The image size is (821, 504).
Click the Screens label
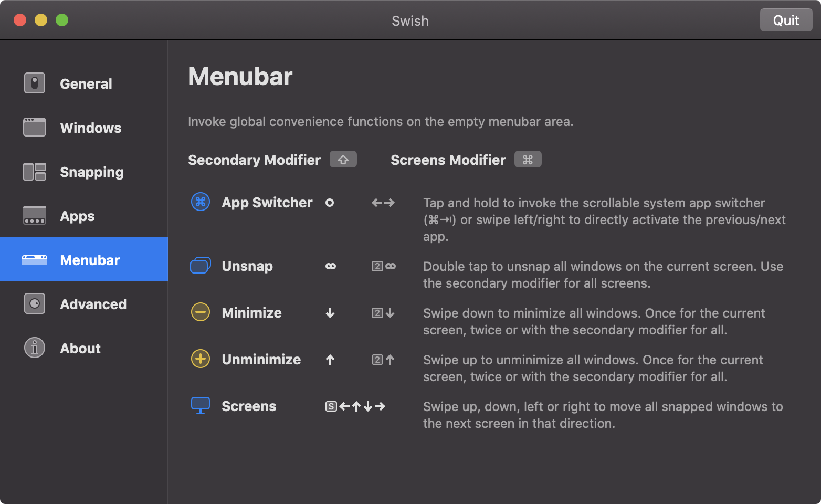coord(249,406)
